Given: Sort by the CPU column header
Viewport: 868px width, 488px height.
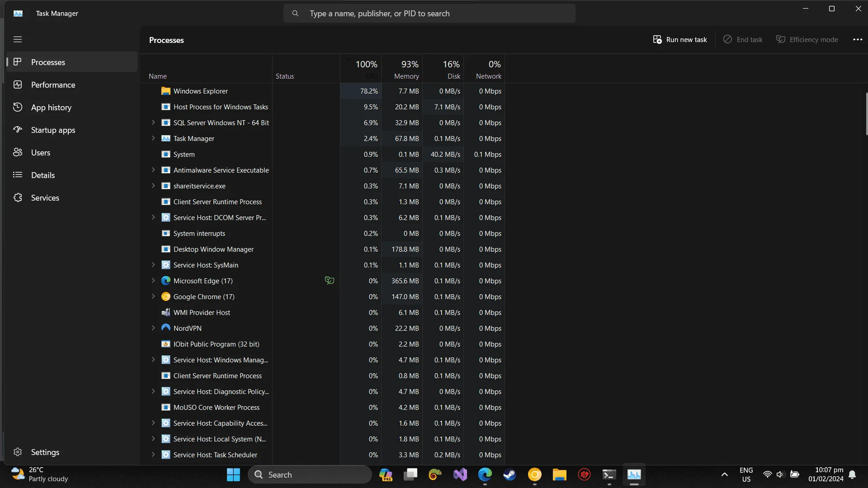Looking at the screenshot, I should coord(361,69).
